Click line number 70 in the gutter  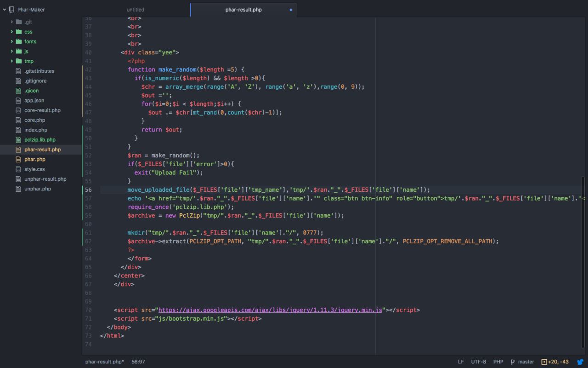pos(88,310)
